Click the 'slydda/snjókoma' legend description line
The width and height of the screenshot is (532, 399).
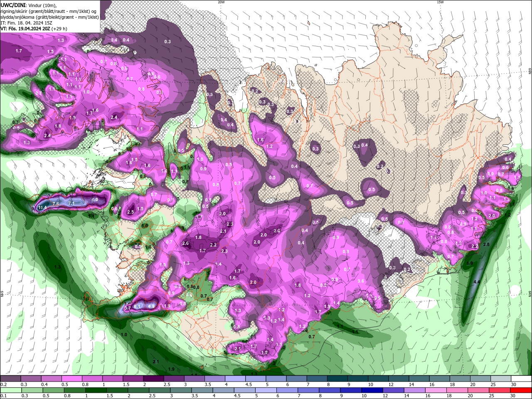(50, 17)
